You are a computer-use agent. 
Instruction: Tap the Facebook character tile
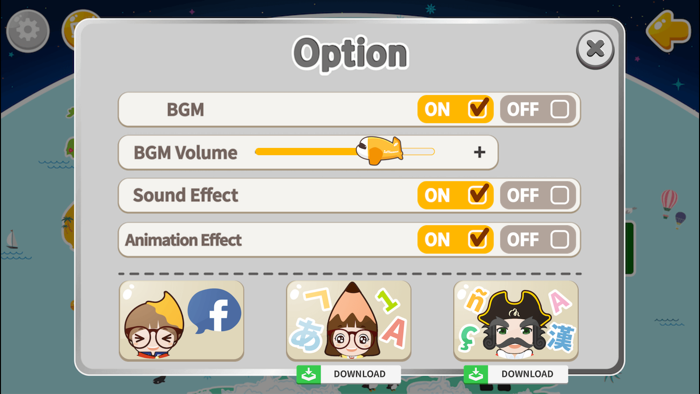(182, 320)
